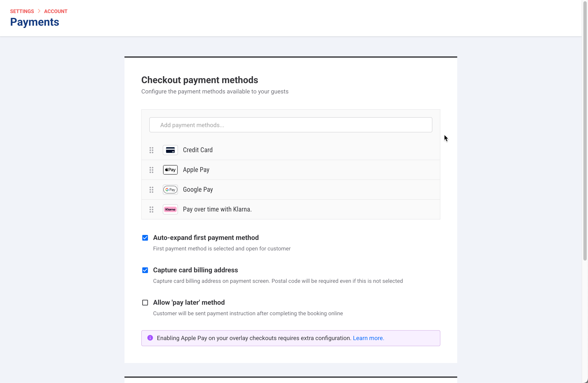Grab the Google Pay drag handle
Image resolution: width=588 pixels, height=383 pixels.
coord(151,190)
